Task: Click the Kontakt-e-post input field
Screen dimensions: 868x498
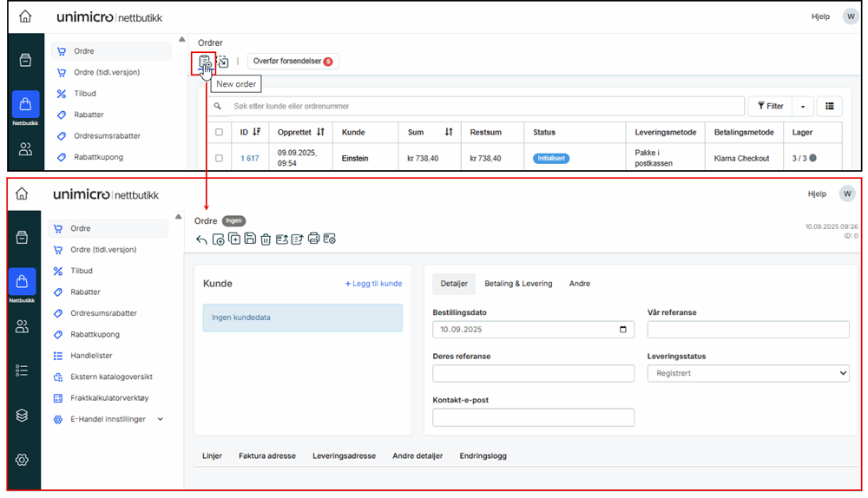Action: coord(533,417)
